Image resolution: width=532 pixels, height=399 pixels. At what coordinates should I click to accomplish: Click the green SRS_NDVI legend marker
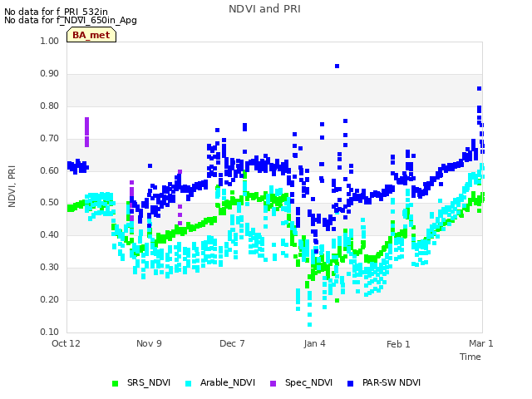[115, 383]
